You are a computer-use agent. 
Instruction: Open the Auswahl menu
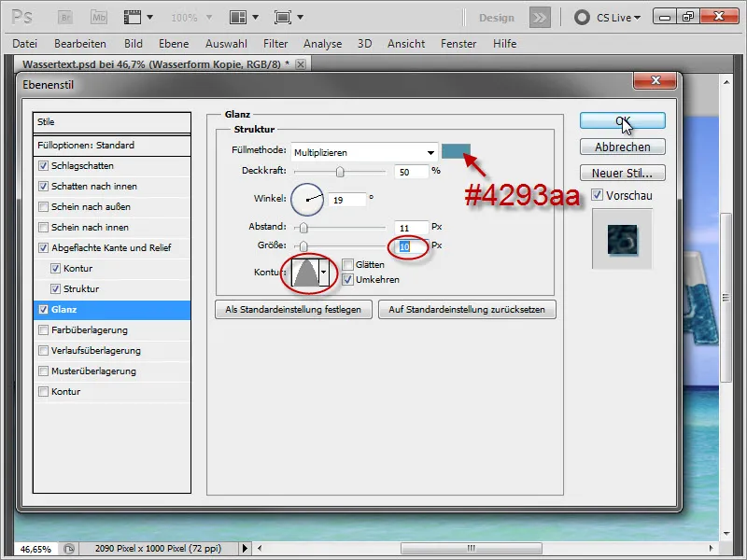pyautogui.click(x=226, y=44)
